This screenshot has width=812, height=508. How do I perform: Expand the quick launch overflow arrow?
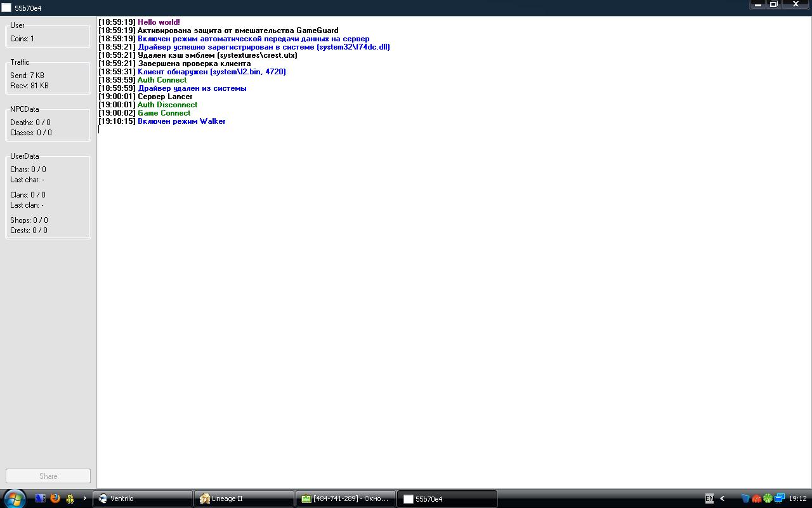(x=85, y=498)
